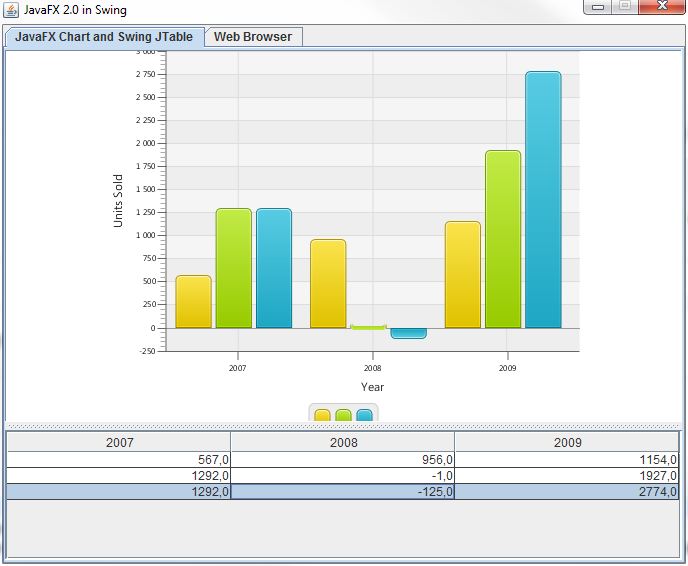688x566 pixels.
Task: Click the split pane divider above the table
Action: coord(344,426)
